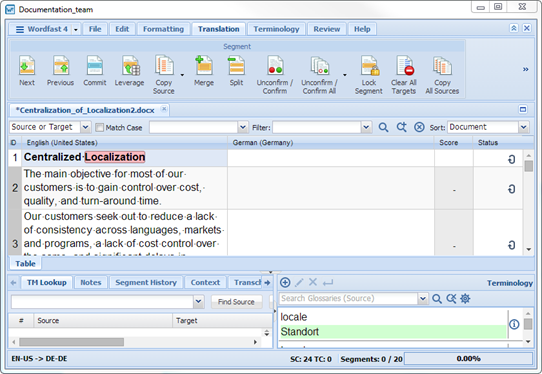Select the Standort term entry

click(x=393, y=332)
